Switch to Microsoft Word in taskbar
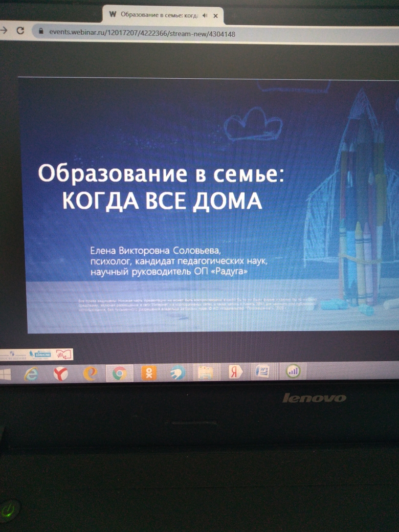This screenshot has height=532, width=399. click(x=264, y=372)
